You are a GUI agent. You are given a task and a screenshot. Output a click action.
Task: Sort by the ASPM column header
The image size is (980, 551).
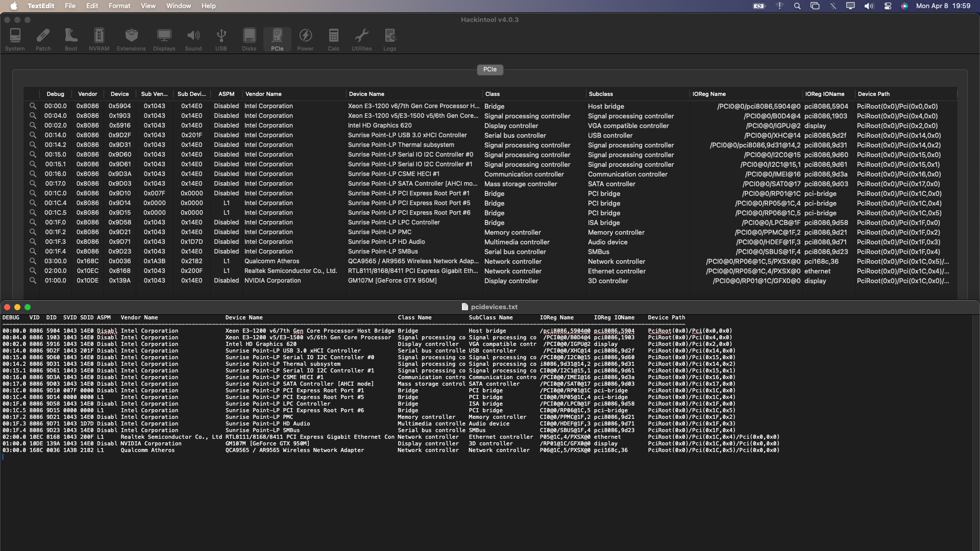pos(226,94)
